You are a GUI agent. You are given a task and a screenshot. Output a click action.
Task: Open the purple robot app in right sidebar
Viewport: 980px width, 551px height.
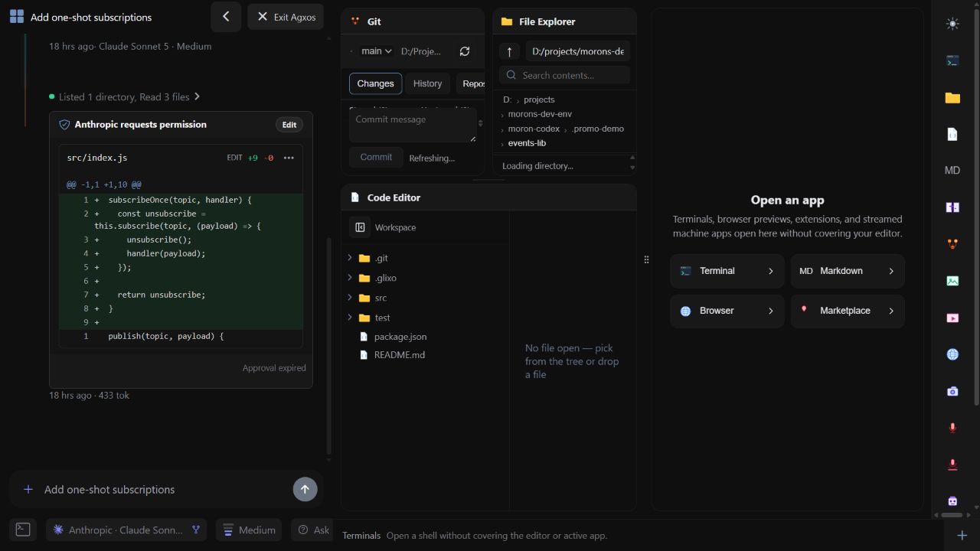[x=952, y=501]
